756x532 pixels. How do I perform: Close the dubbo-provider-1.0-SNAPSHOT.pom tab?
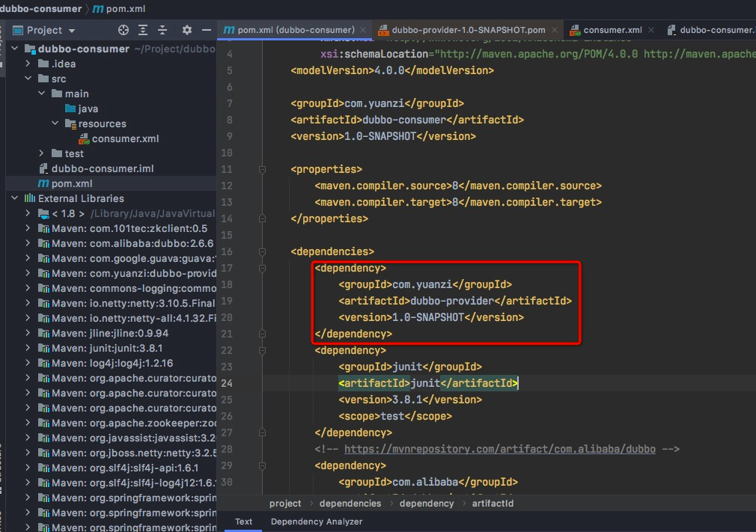point(555,30)
